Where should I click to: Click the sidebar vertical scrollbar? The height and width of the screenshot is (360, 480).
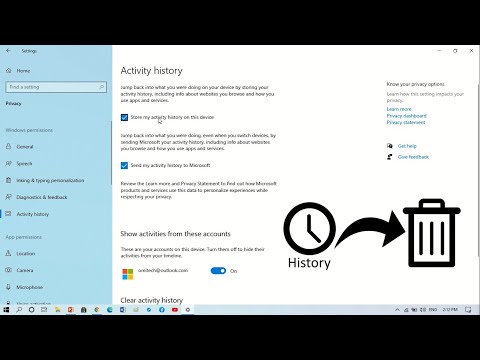(x=111, y=153)
